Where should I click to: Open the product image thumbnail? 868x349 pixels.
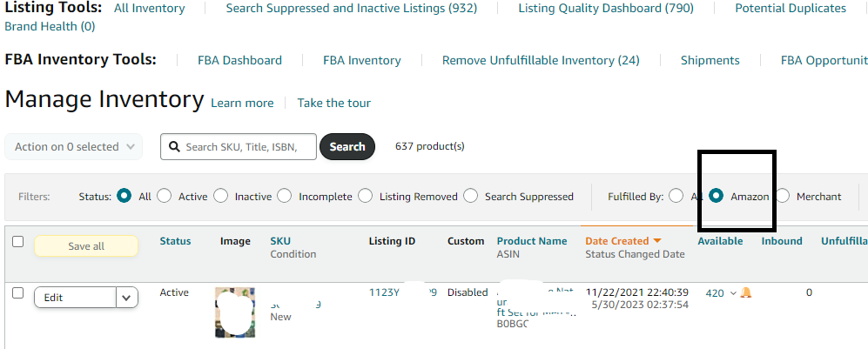point(235,312)
